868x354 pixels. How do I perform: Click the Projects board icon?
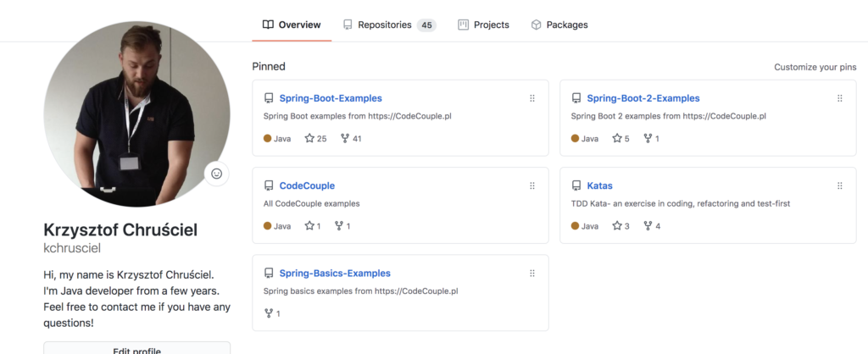(x=464, y=25)
